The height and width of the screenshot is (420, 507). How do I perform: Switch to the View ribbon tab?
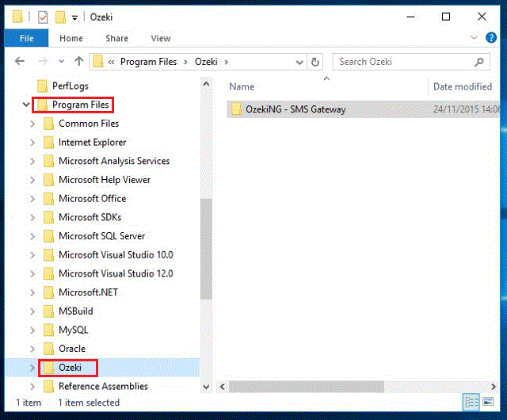pos(161,38)
